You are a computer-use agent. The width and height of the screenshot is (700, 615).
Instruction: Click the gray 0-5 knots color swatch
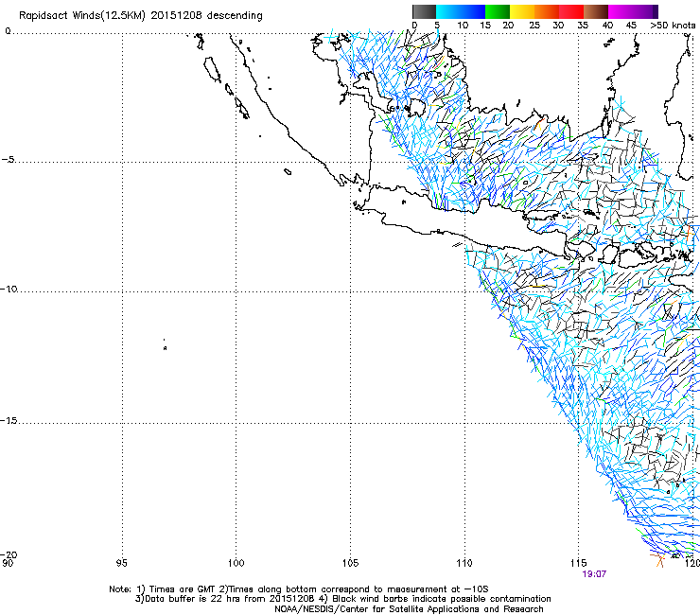point(424,11)
